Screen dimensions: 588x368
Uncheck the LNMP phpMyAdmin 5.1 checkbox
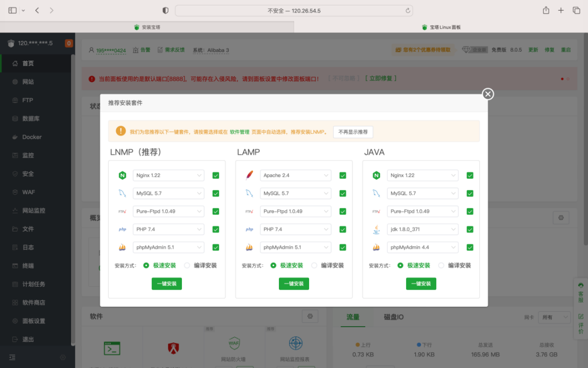216,247
